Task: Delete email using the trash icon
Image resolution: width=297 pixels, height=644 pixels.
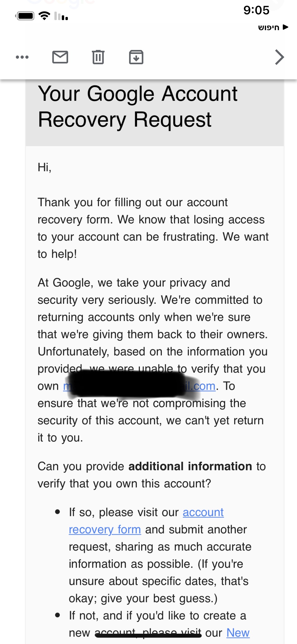Action: tap(98, 57)
